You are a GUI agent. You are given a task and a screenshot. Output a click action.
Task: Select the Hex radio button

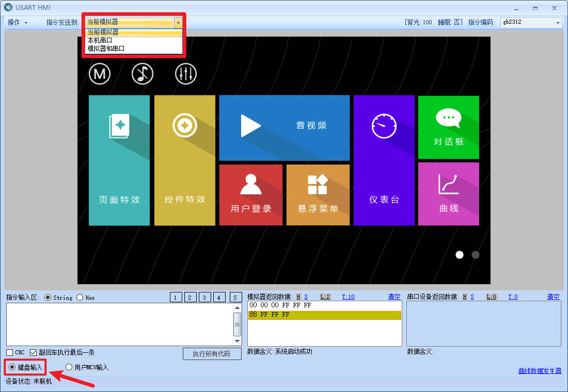pyautogui.click(x=80, y=298)
